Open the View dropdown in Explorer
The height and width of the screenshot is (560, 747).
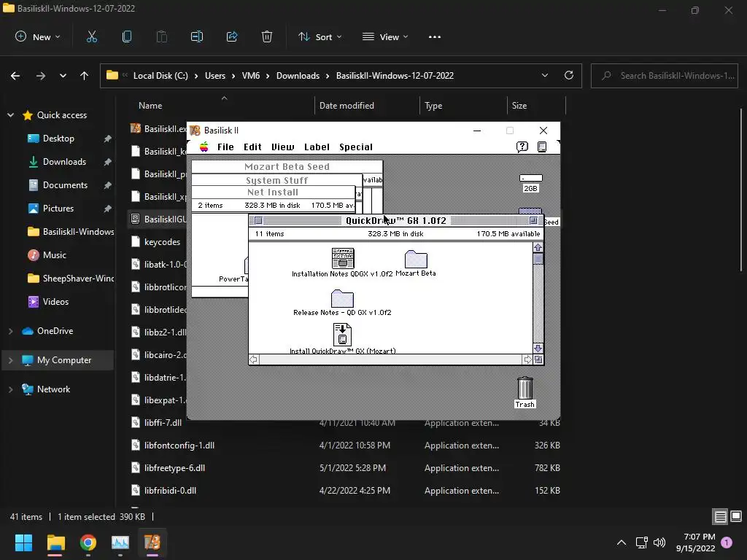[x=385, y=36]
